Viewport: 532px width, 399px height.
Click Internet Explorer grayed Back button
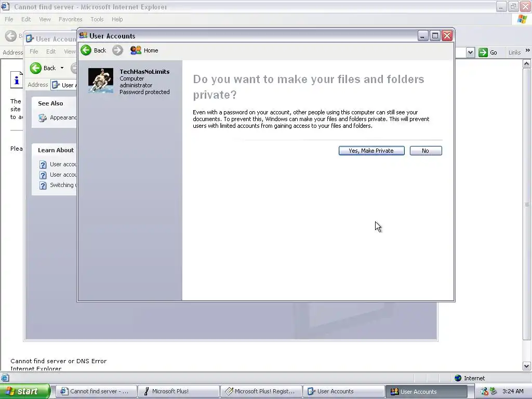pyautogui.click(x=11, y=36)
